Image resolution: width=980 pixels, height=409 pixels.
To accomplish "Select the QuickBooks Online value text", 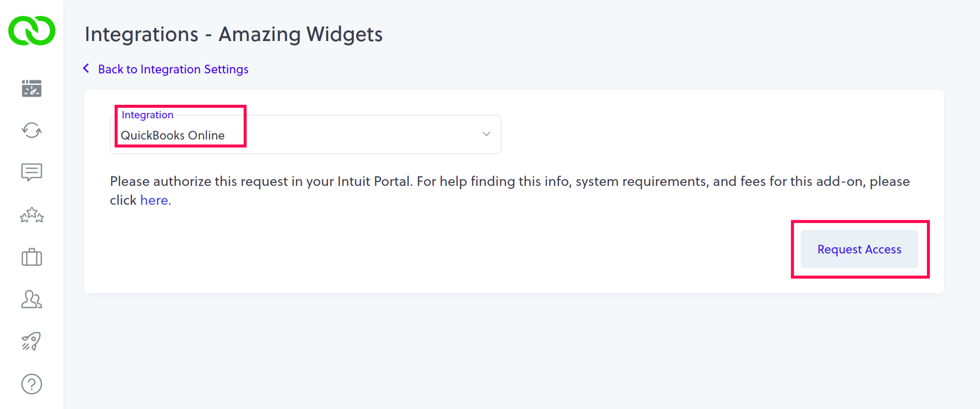I will point(173,136).
